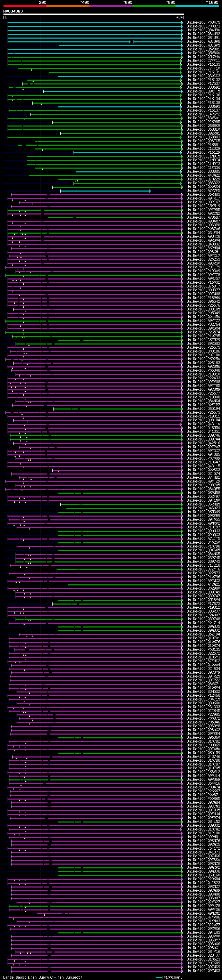Click the UniRef100_C4P6Y2 label
The height and width of the screenshot is (980, 222).
(x=203, y=114)
